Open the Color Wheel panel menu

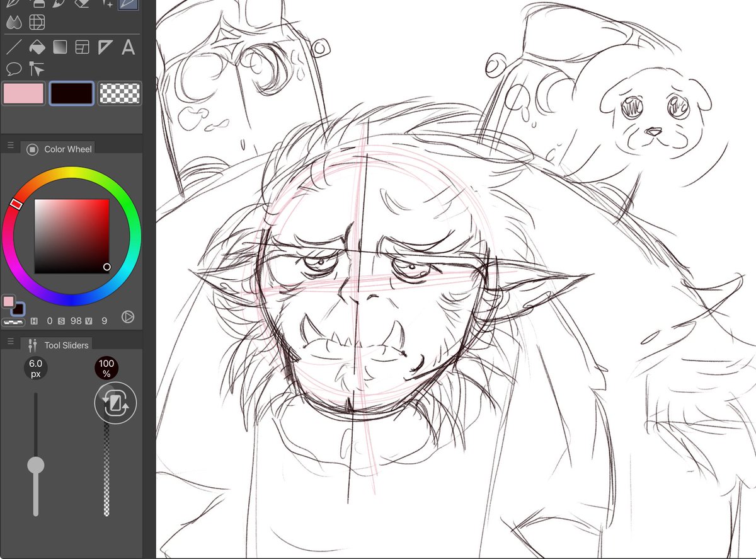point(10,146)
